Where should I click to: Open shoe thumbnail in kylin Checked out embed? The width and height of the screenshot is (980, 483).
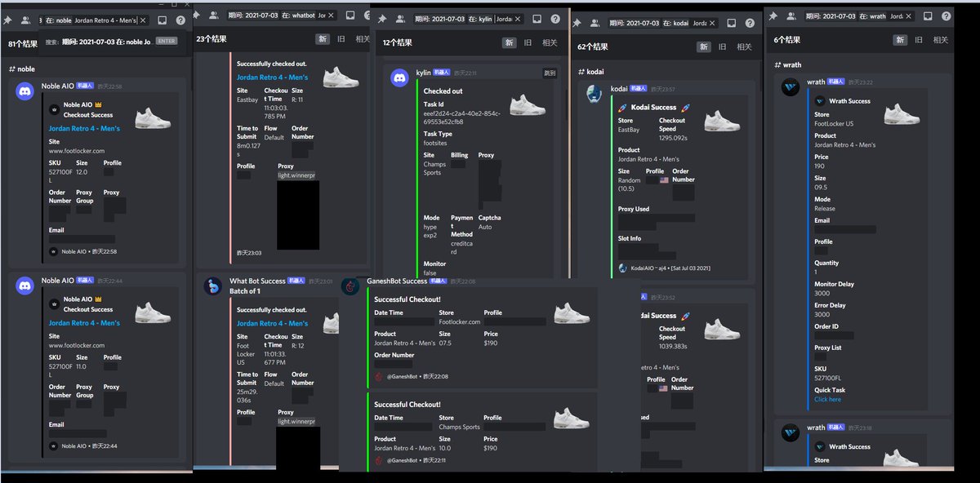tap(528, 104)
